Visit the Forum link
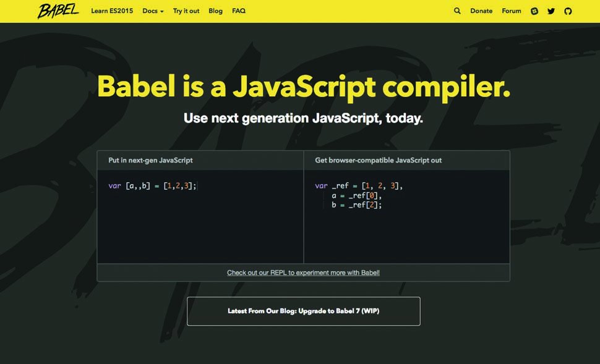 tap(512, 11)
